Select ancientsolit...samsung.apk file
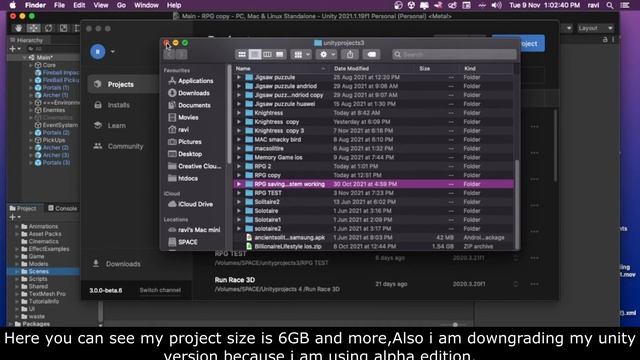640x360 pixels. point(373,238)
